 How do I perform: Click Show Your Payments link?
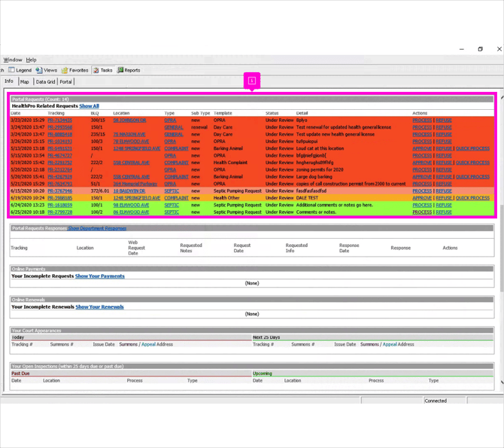(x=99, y=276)
